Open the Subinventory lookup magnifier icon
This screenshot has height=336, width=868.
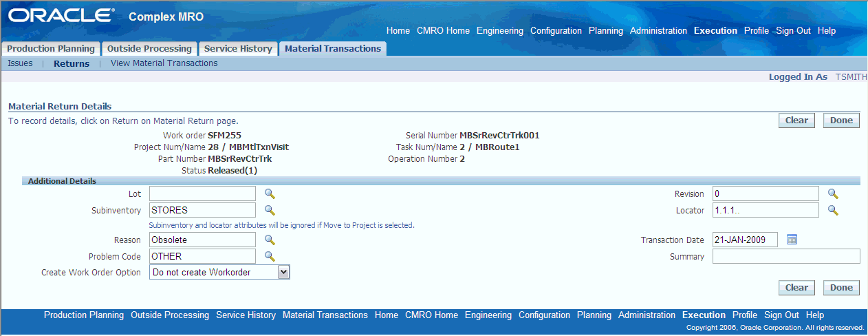270,210
